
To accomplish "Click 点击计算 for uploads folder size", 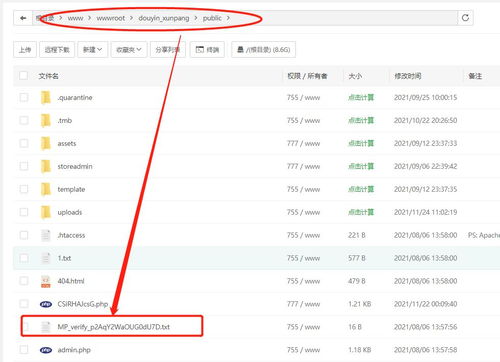I will click(361, 212).
